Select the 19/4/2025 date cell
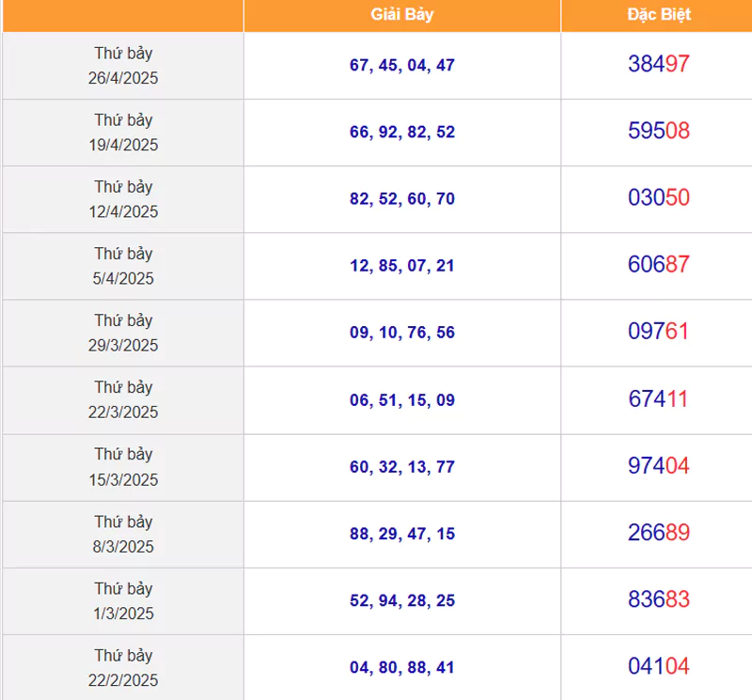The image size is (752, 700). (123, 132)
